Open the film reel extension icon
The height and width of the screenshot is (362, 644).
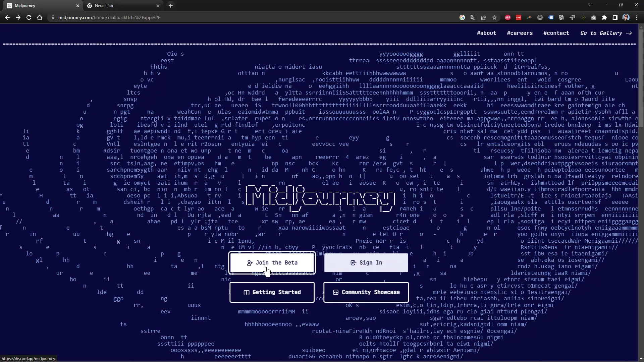[561, 17]
